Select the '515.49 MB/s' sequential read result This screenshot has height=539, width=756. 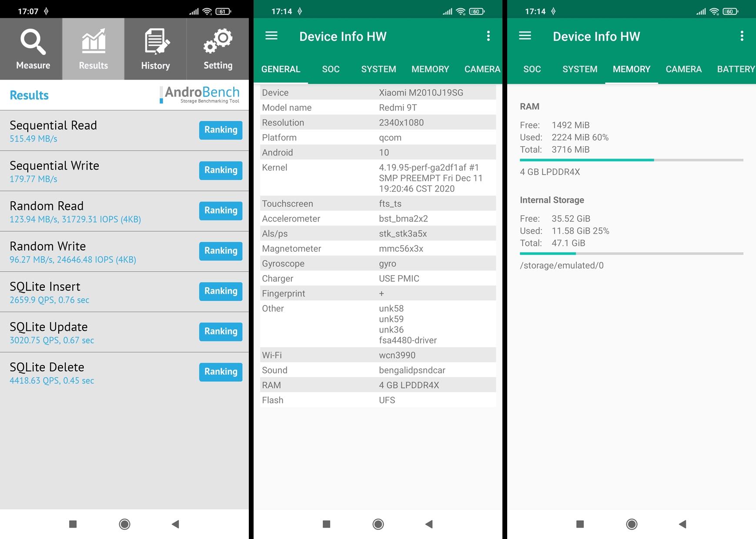pos(33,139)
